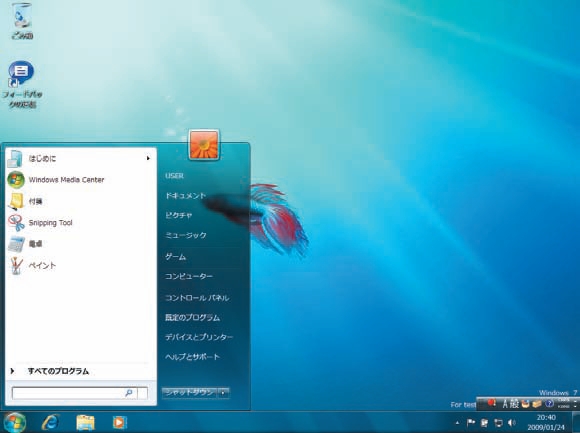Open コントロール パネル (Control Panel)
The width and height of the screenshot is (580, 433).
click(197, 298)
